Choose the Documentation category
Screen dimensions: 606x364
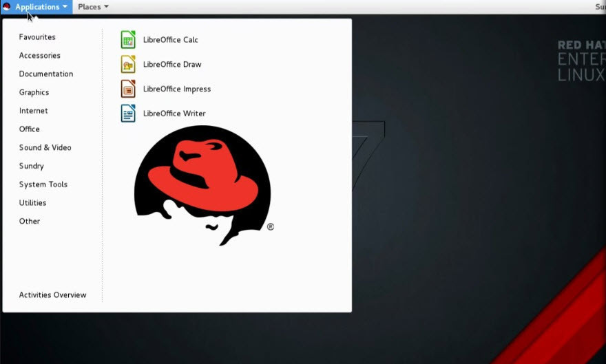click(45, 74)
